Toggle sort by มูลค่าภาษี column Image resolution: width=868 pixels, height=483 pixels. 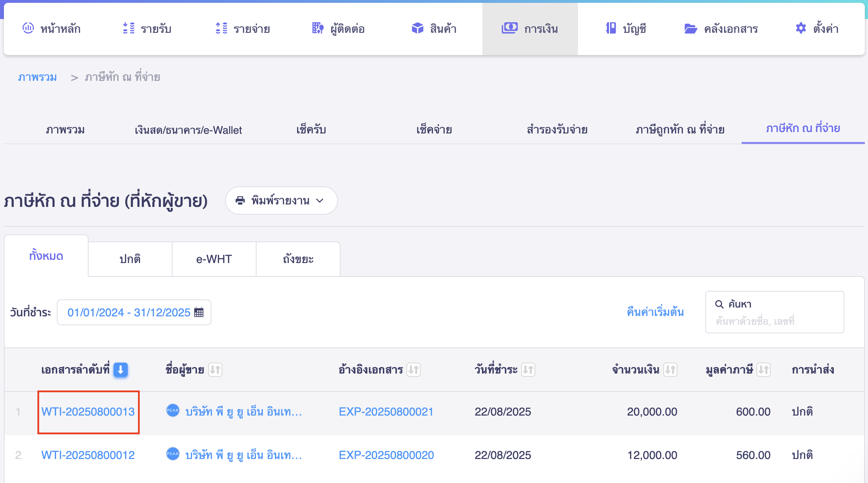764,370
